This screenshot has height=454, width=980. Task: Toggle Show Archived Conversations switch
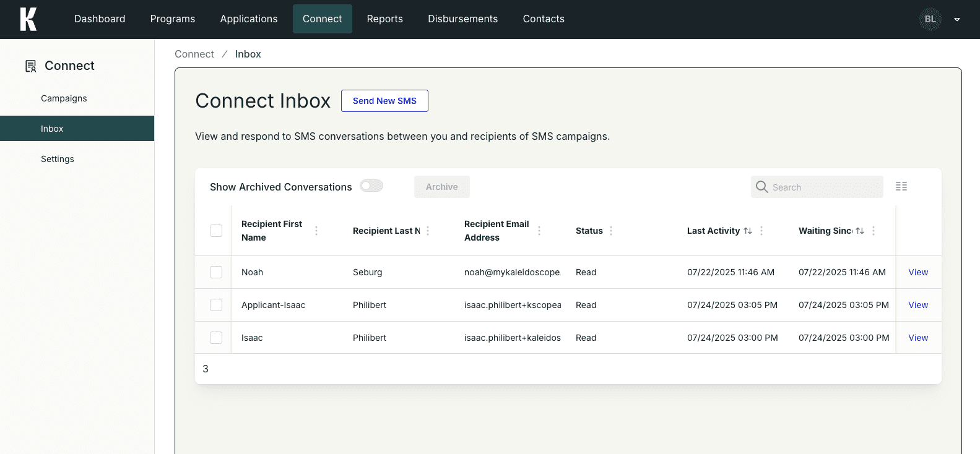coord(371,186)
